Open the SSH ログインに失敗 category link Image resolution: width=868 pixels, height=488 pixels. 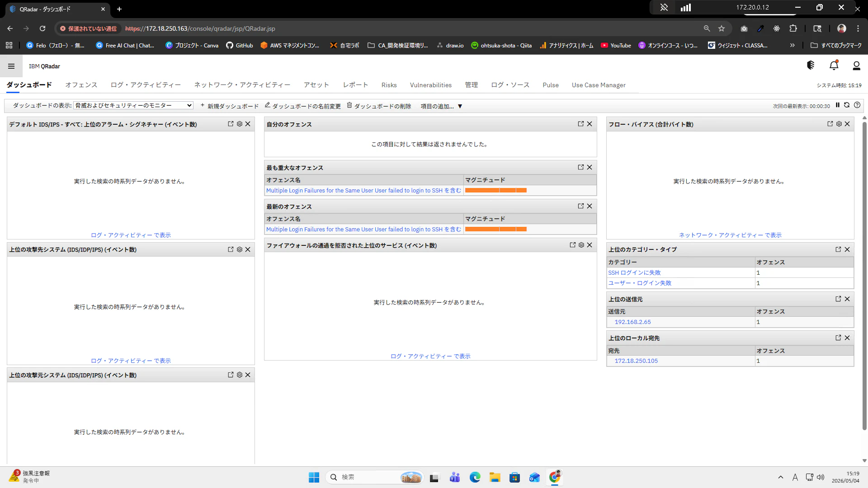point(634,273)
